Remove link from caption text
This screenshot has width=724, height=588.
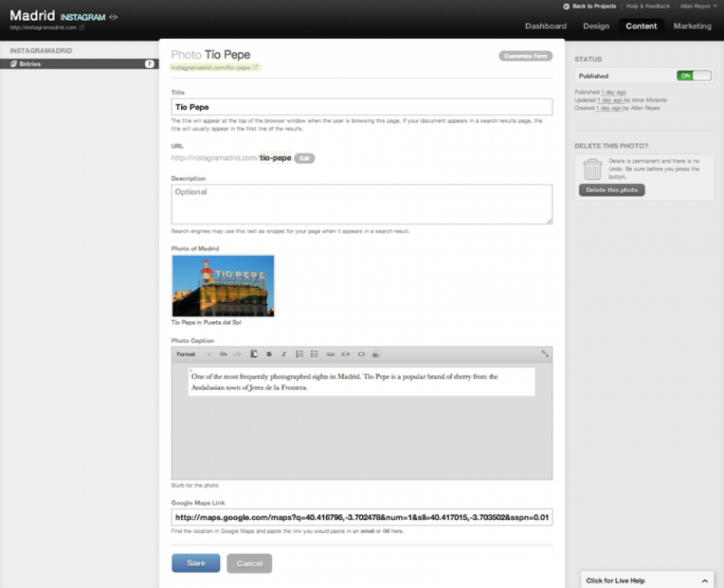[345, 354]
